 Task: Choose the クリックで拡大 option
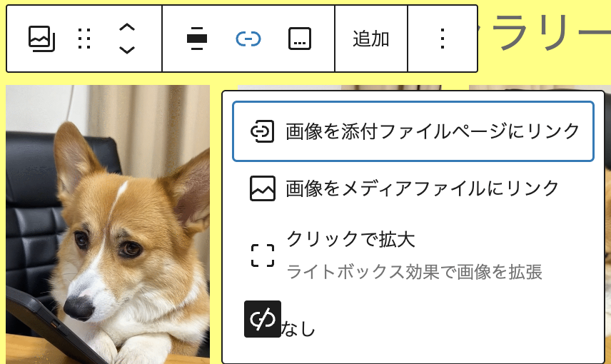pos(350,239)
